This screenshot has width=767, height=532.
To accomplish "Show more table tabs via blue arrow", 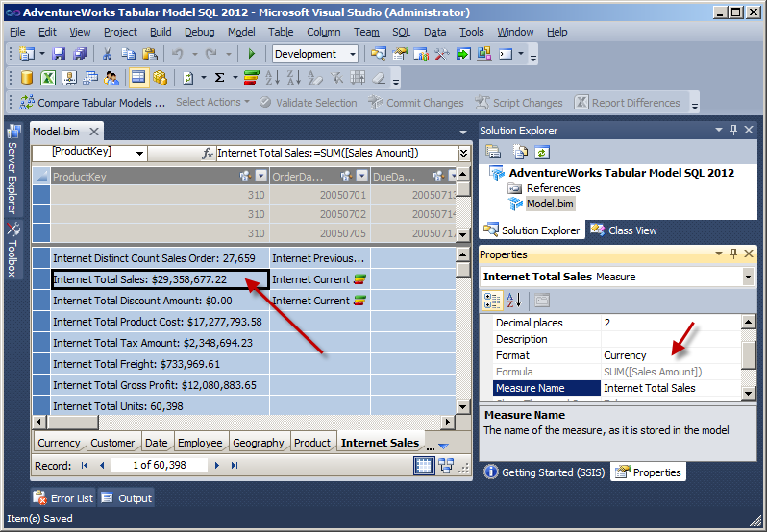I will (443, 446).
